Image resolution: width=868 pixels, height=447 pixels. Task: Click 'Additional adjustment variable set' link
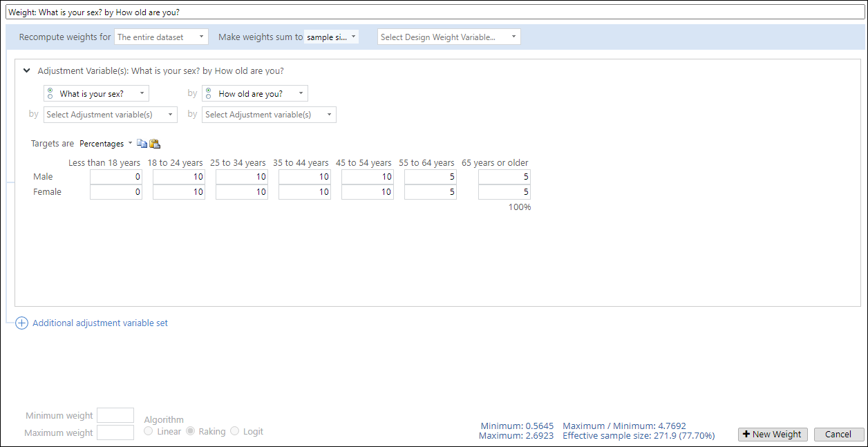coord(100,323)
